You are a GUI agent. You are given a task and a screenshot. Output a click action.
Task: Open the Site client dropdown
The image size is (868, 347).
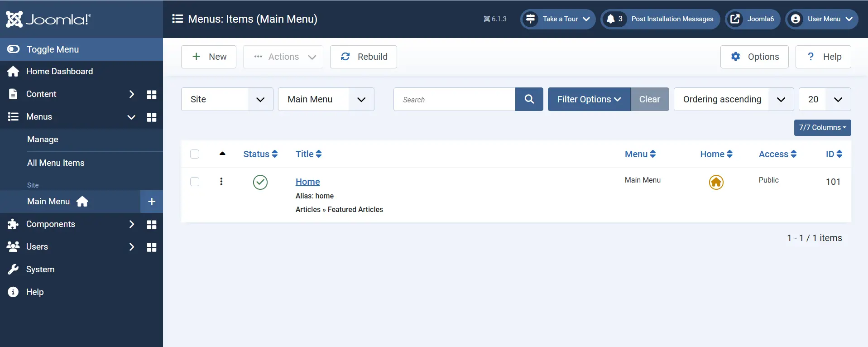click(227, 99)
